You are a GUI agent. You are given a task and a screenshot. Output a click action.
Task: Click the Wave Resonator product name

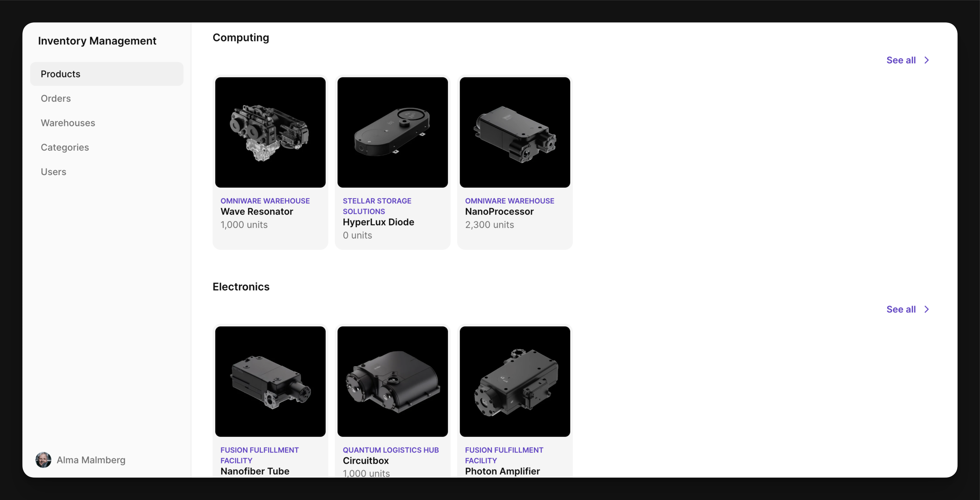tap(257, 212)
